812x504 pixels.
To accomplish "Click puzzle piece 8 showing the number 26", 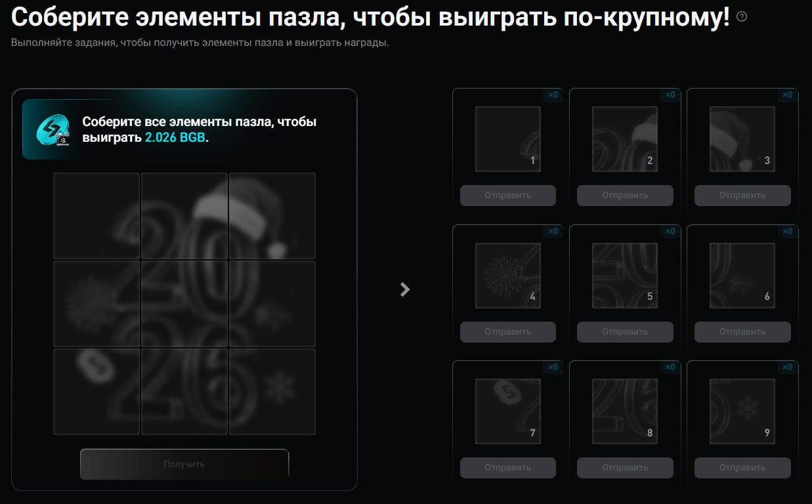I will pyautogui.click(x=624, y=411).
